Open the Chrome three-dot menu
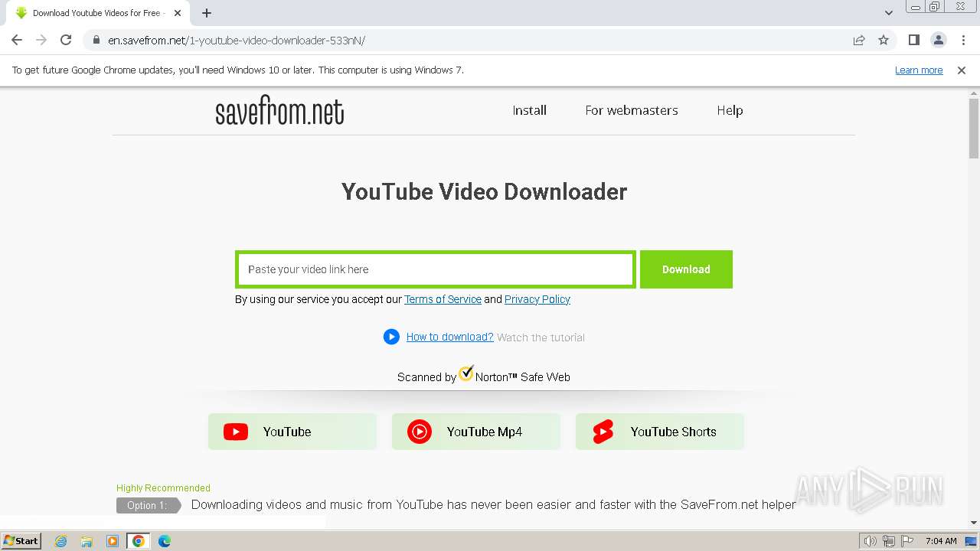This screenshot has width=980, height=551. (x=962, y=40)
